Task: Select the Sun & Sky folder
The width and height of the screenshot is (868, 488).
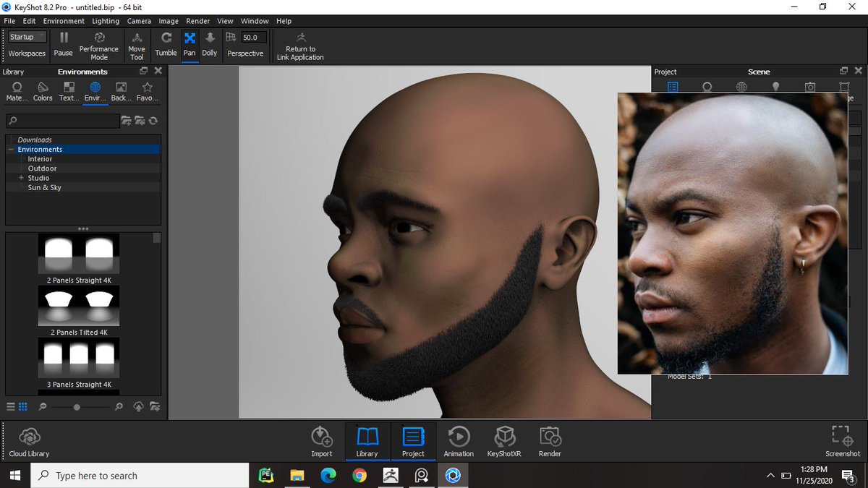Action: [45, 187]
